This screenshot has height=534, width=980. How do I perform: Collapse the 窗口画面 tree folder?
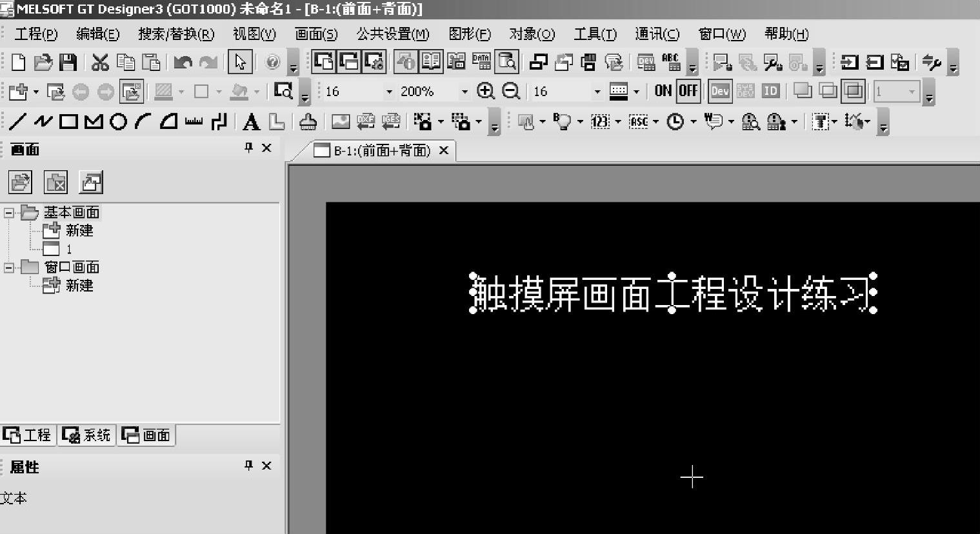pos(9,267)
